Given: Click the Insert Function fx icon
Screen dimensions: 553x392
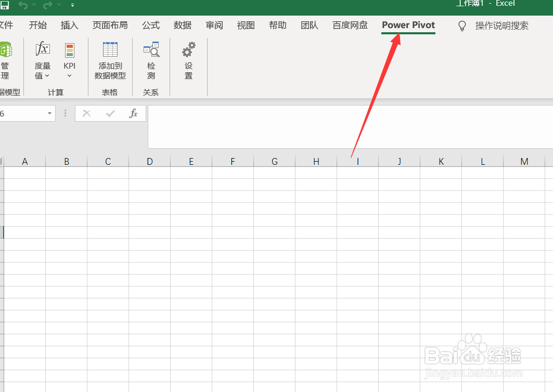Looking at the screenshot, I should point(134,113).
